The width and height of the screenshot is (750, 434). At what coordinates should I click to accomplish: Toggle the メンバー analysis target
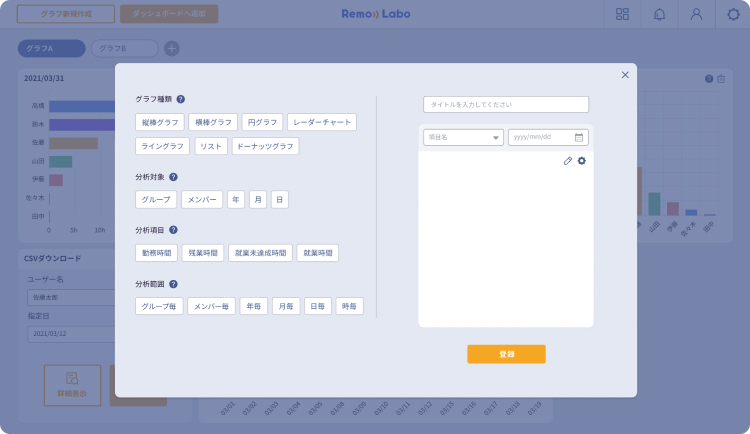point(202,199)
